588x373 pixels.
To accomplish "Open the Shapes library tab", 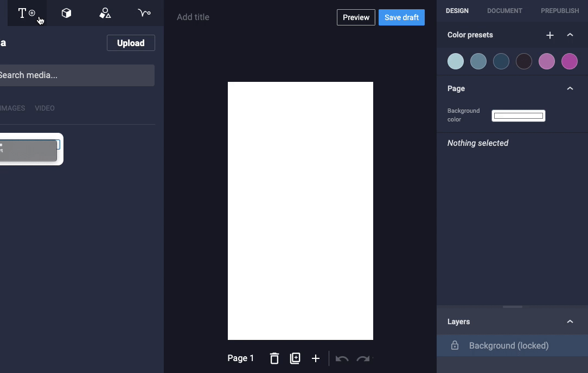I will tap(105, 13).
